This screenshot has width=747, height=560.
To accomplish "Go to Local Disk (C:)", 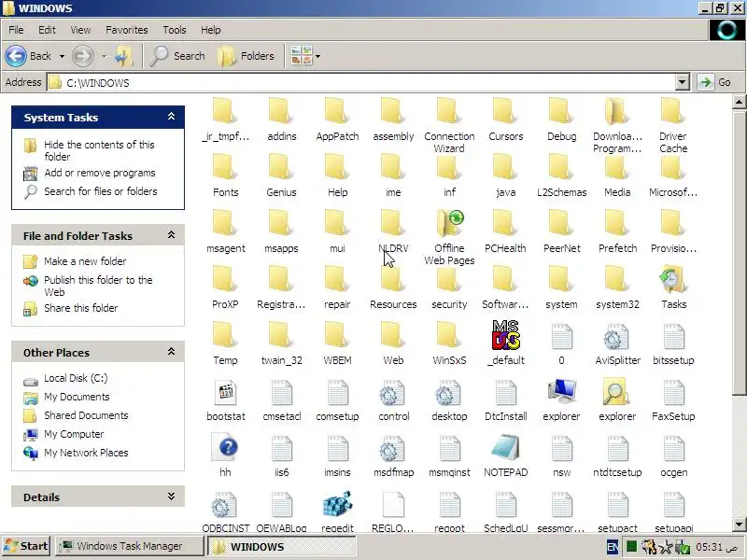I will (76, 378).
